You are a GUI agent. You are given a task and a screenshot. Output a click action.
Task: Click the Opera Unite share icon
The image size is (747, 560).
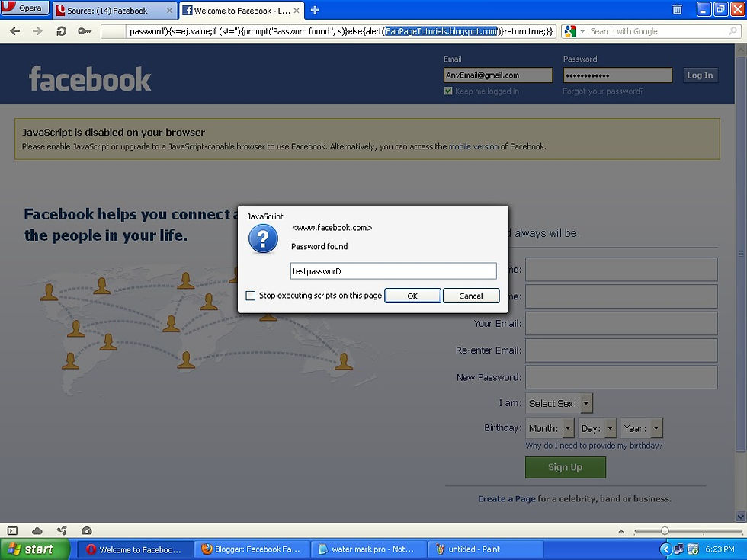62,530
